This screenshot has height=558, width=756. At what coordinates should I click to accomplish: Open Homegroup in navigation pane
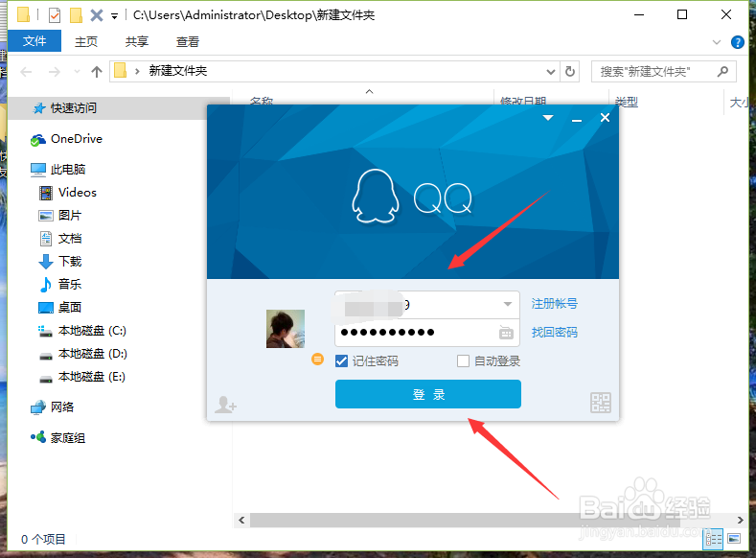(x=68, y=438)
